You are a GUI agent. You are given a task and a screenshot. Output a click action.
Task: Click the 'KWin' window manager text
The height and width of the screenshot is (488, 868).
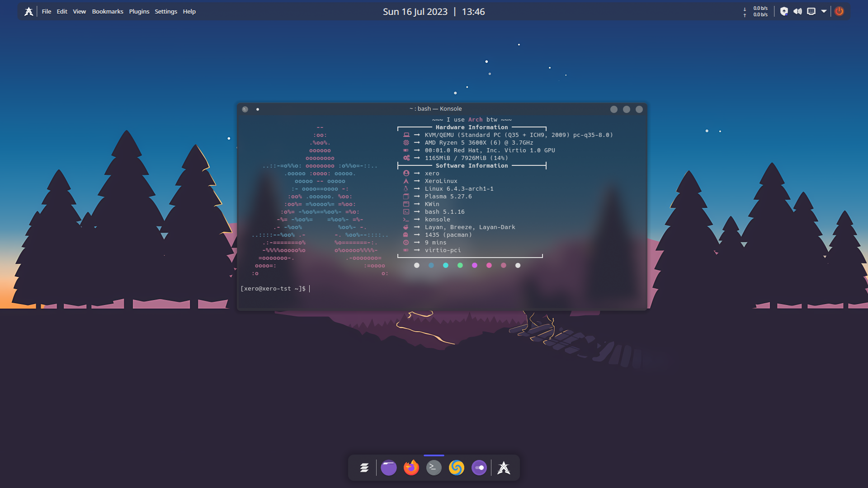(x=432, y=204)
